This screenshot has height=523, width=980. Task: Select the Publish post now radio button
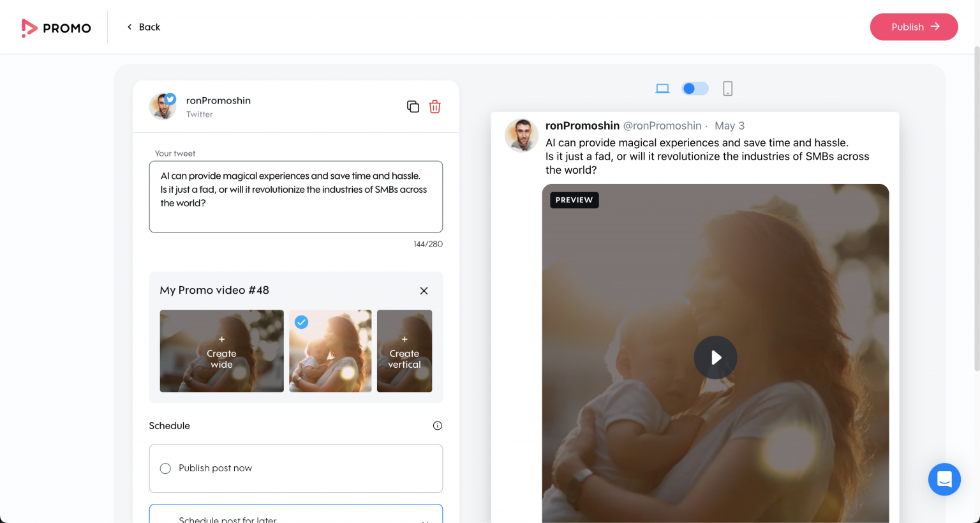point(165,468)
